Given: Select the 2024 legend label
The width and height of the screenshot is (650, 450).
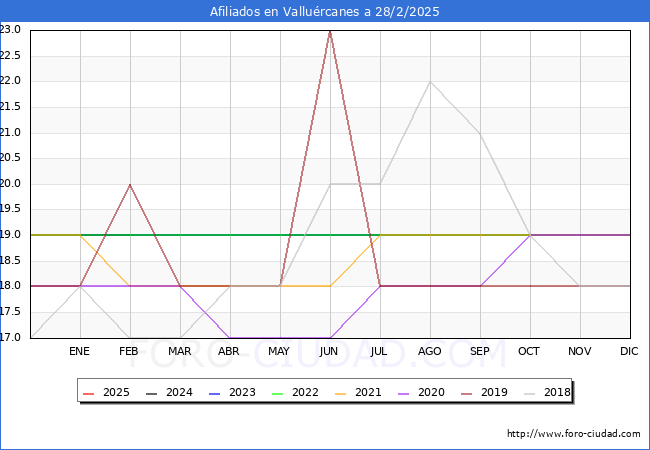Looking at the screenshot, I should 179,392.
